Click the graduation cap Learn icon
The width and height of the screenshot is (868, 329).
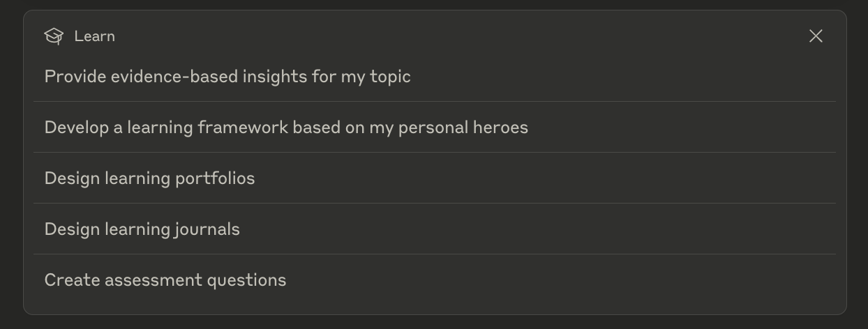pos(54,36)
